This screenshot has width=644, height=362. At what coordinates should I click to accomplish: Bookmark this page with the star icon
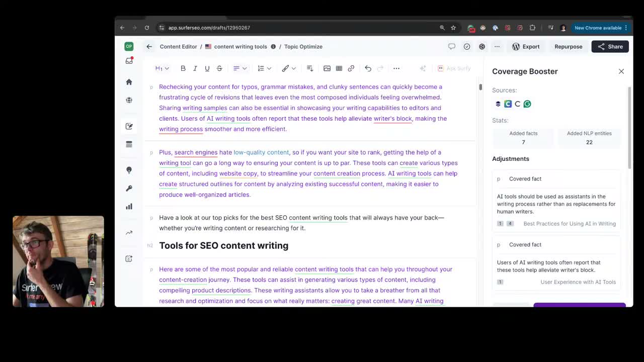click(453, 28)
